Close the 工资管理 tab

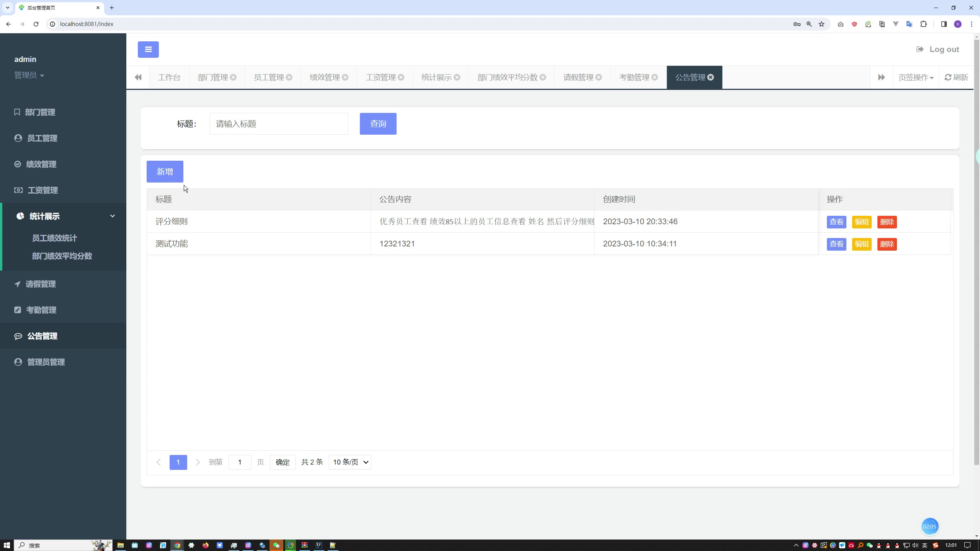tap(401, 77)
